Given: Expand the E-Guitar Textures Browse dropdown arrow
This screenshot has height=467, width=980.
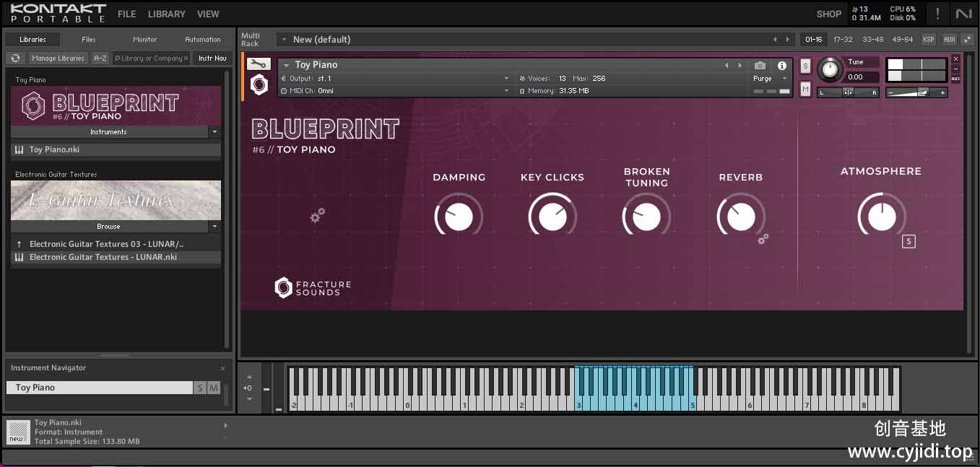Looking at the screenshot, I should [214, 227].
